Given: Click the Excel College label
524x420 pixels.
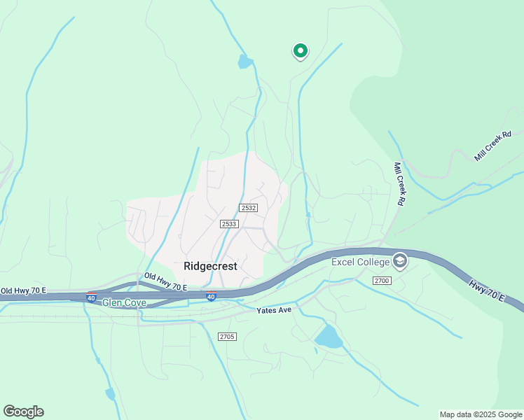Looking at the screenshot, I should [361, 262].
